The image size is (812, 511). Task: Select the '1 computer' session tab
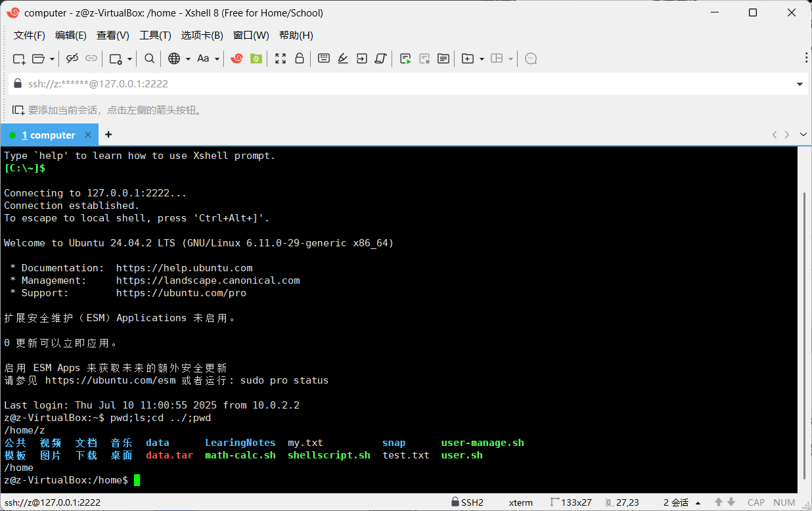pyautogui.click(x=49, y=135)
